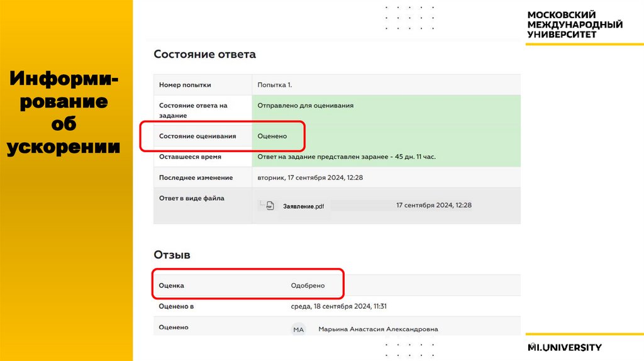Click 'Отправлено для оценивания' status text
Image resolution: width=644 pixels, height=361 pixels.
tap(305, 106)
